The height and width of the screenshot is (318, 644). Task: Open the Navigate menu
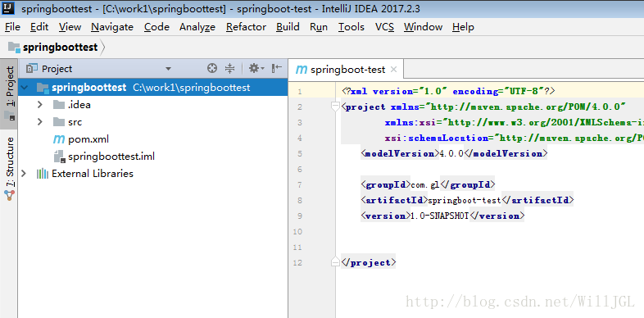coord(112,27)
